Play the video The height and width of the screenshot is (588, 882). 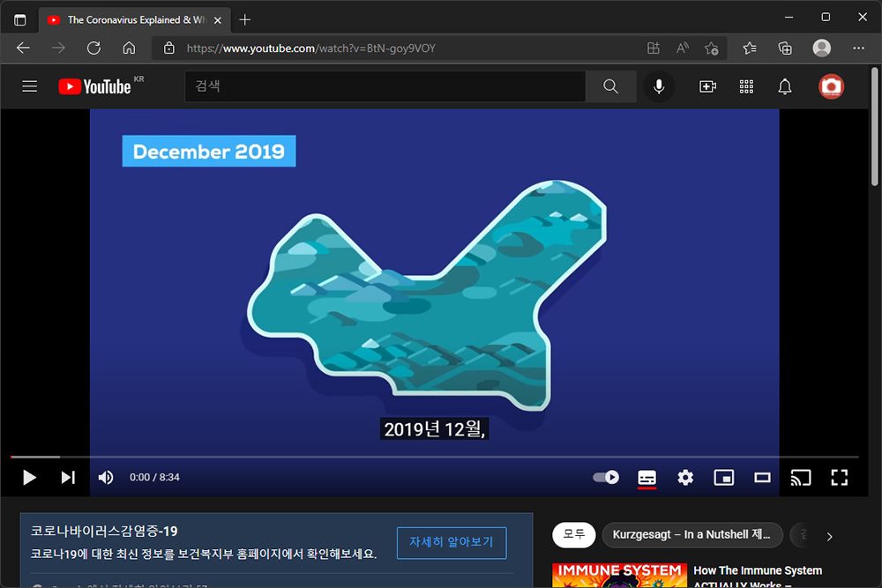(29, 477)
